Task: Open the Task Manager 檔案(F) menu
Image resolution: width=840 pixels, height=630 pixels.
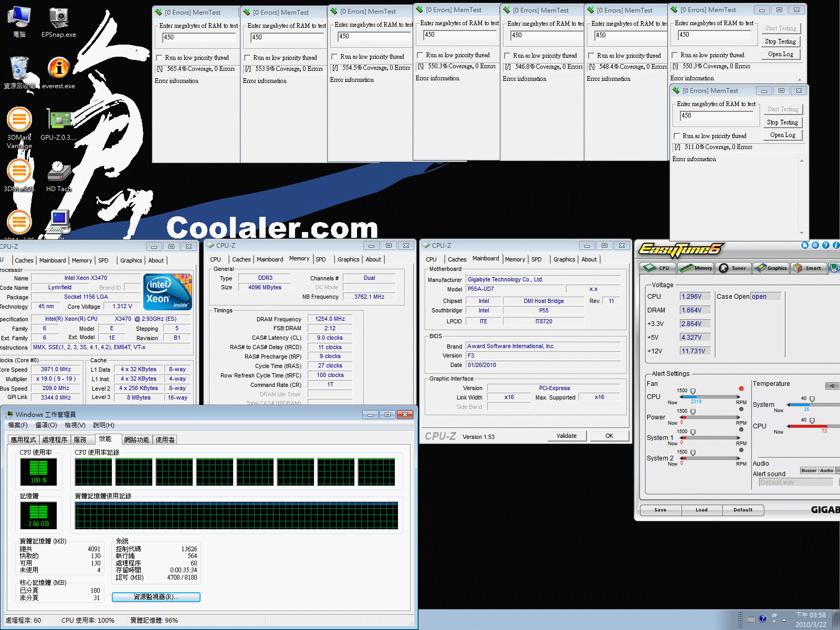Action: point(18,425)
